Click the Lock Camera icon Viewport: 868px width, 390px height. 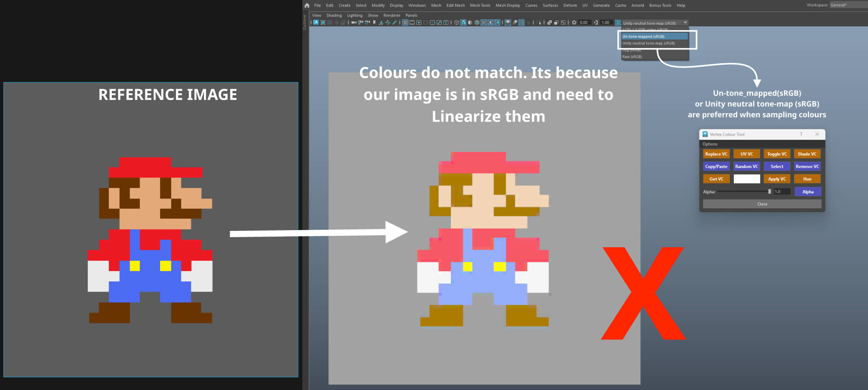(x=361, y=23)
